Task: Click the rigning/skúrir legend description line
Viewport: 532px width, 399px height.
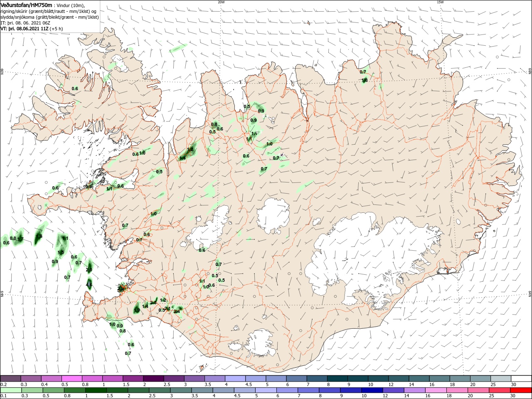Action: pyautogui.click(x=49, y=11)
